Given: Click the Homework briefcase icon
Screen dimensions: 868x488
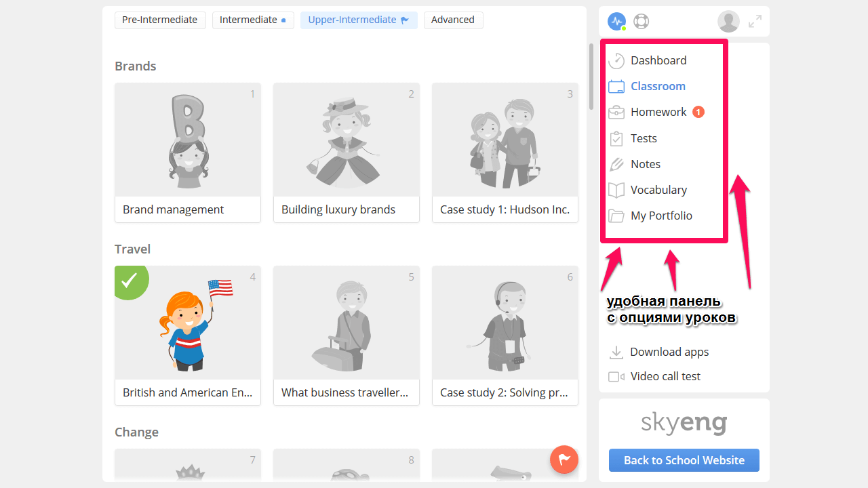Looking at the screenshot, I should click(616, 112).
